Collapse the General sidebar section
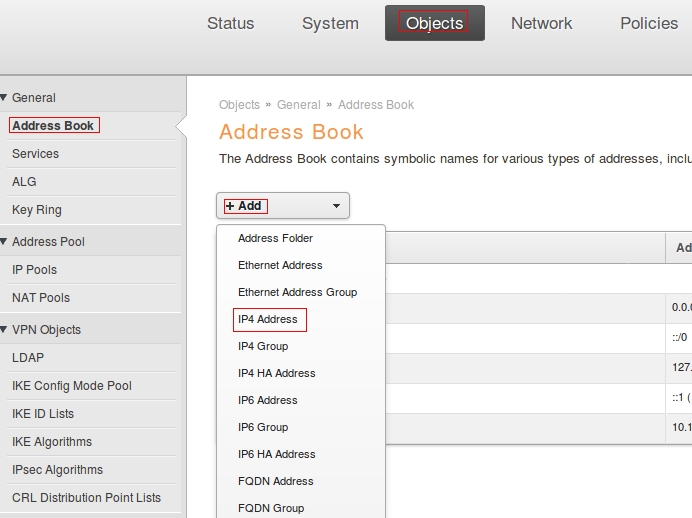The image size is (692, 518). [33, 98]
